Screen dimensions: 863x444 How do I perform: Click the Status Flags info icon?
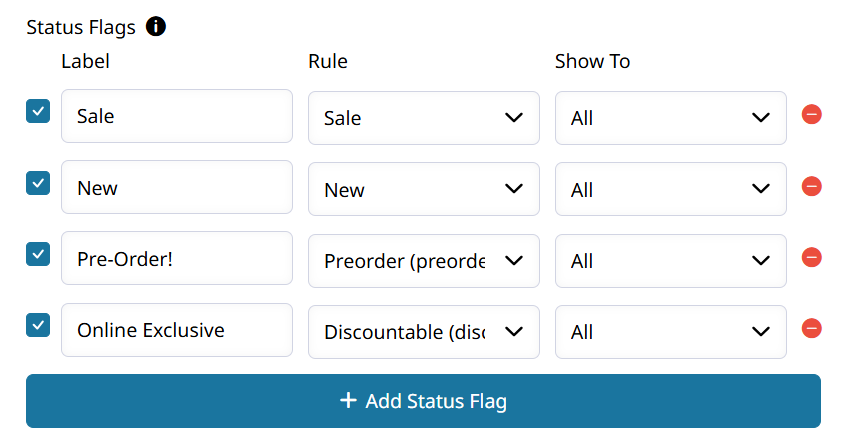[x=156, y=26]
